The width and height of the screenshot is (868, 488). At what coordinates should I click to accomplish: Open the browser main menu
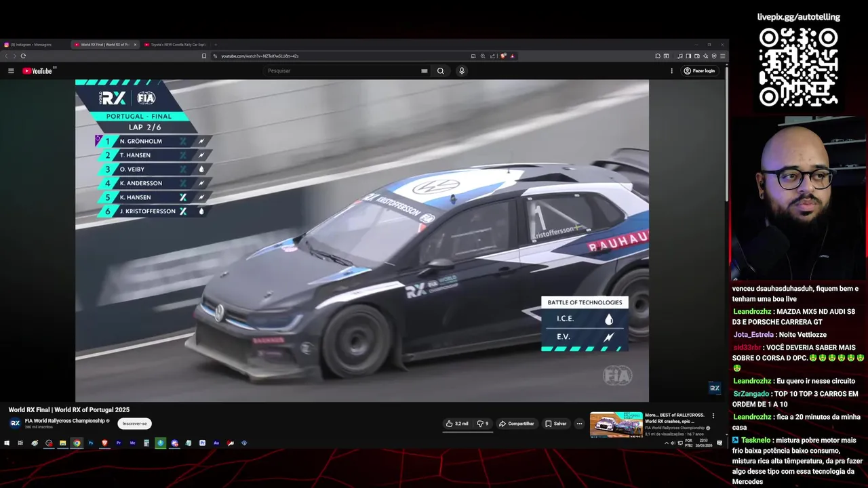tap(723, 56)
